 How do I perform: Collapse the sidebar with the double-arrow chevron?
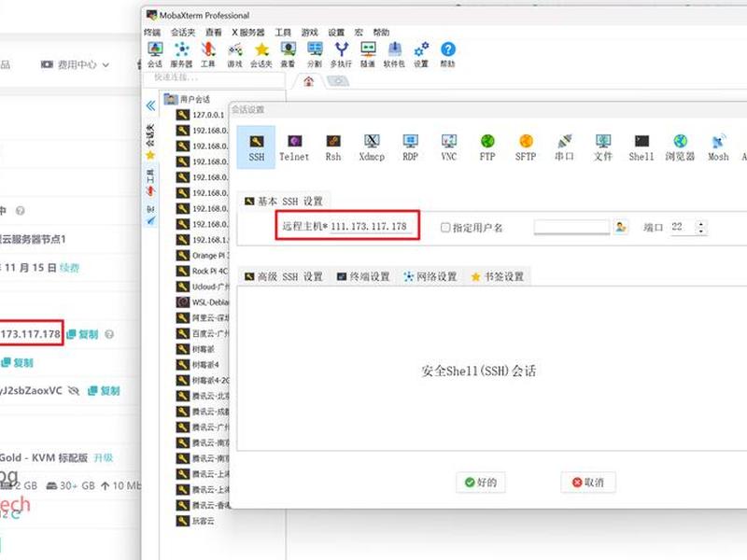pos(150,105)
